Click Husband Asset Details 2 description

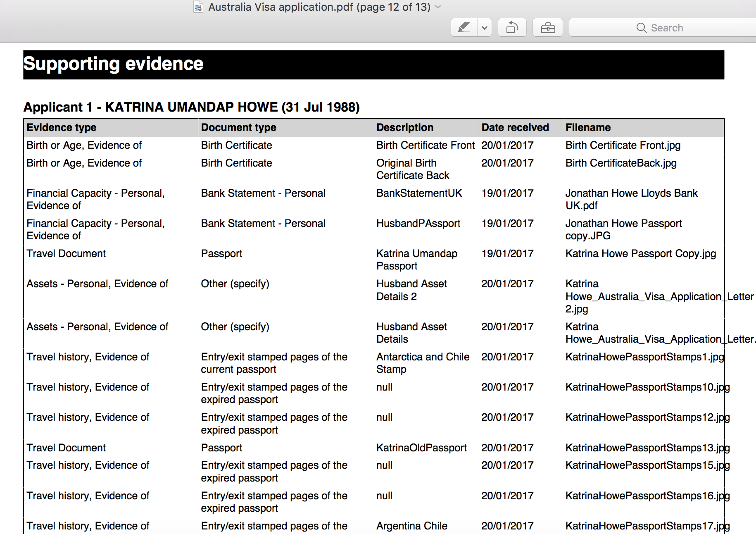pyautogui.click(x=411, y=290)
